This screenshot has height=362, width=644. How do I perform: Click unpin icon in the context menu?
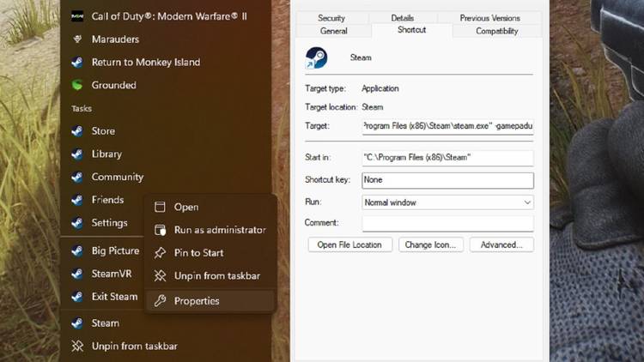click(160, 276)
